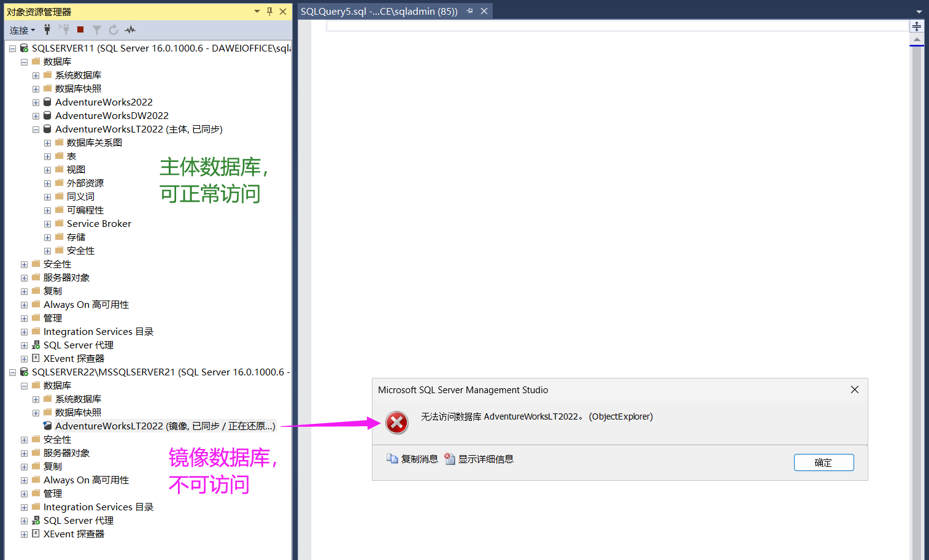Screen dimensions: 929x560
Task: Collapse the SQLSERVER11 server node
Action: click(12, 48)
